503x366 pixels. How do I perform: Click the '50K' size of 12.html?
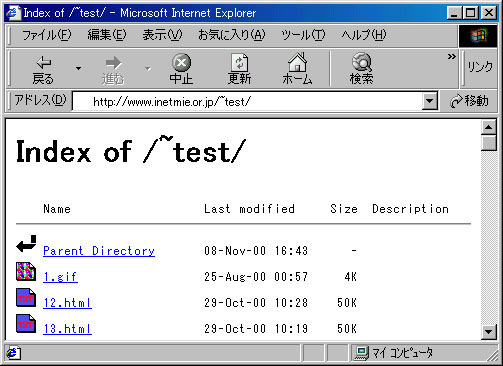(347, 303)
